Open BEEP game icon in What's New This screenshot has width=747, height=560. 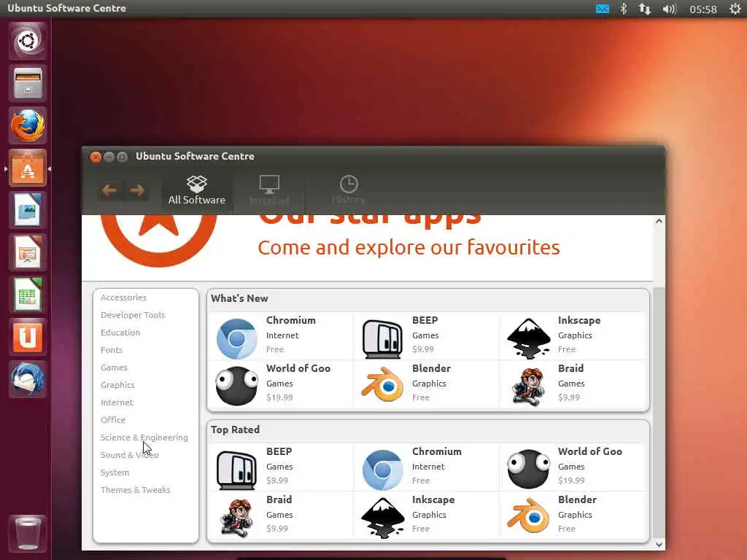pyautogui.click(x=382, y=338)
